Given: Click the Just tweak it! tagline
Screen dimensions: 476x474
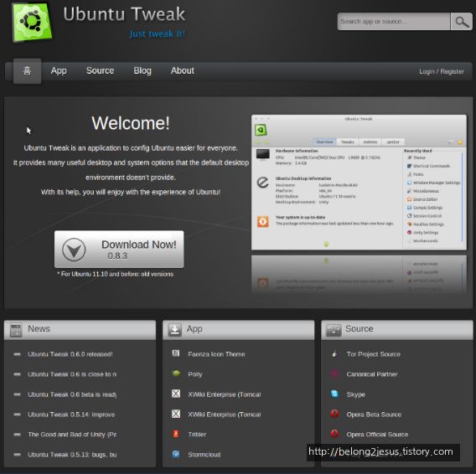Looking at the screenshot, I should point(157,33).
